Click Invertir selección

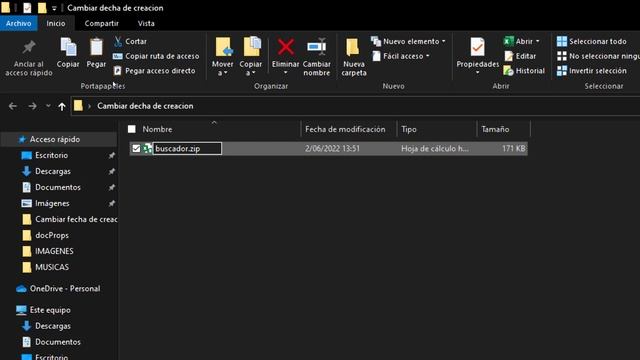click(x=591, y=71)
